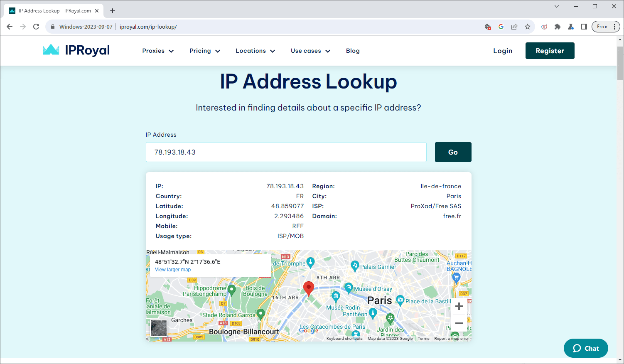624x364 pixels.
Task: Click the Google logo on the map
Action: pyautogui.click(x=309, y=331)
